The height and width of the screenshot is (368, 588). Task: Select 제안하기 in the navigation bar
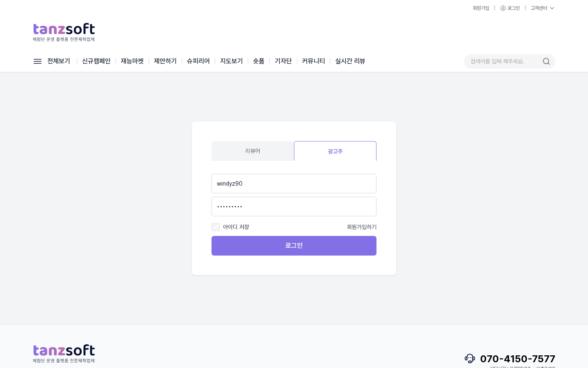pyautogui.click(x=165, y=61)
